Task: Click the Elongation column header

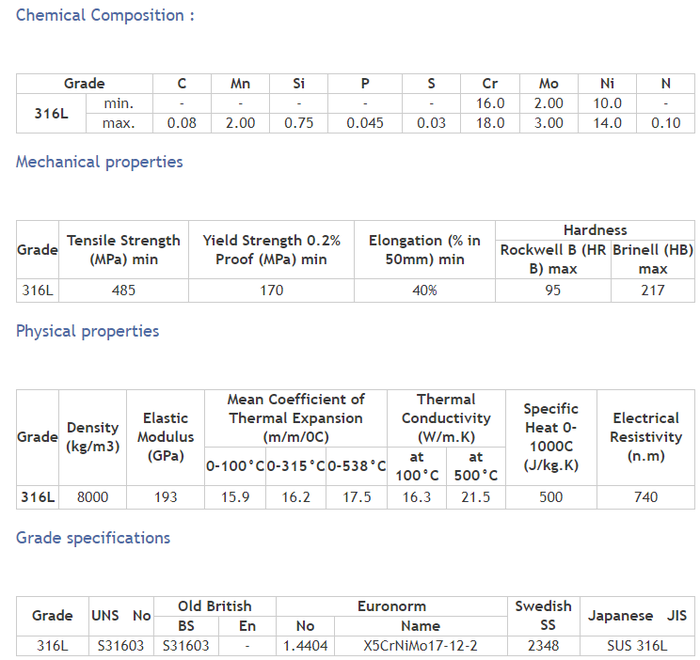Action: 424,250
